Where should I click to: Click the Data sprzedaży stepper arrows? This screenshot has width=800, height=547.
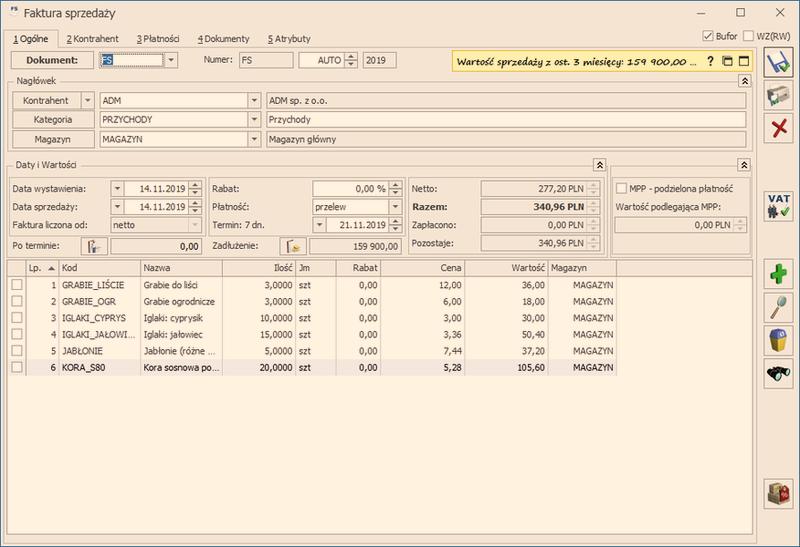tap(195, 207)
